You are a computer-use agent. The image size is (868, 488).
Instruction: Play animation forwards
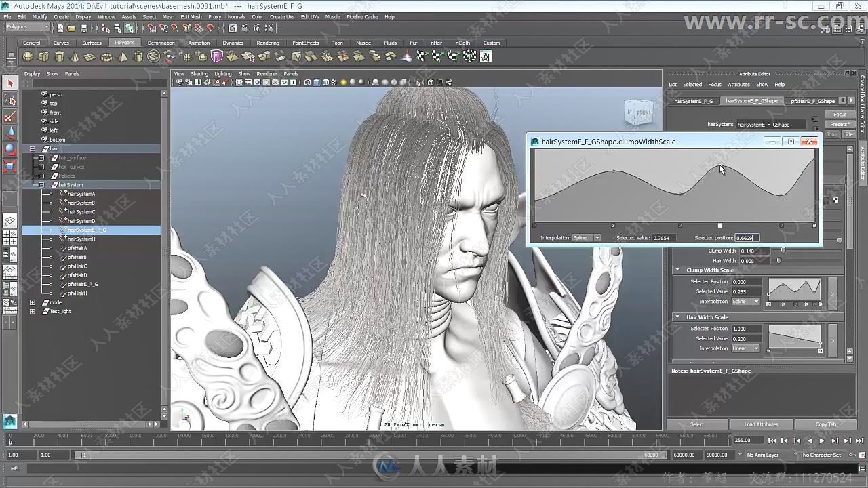pos(822,441)
